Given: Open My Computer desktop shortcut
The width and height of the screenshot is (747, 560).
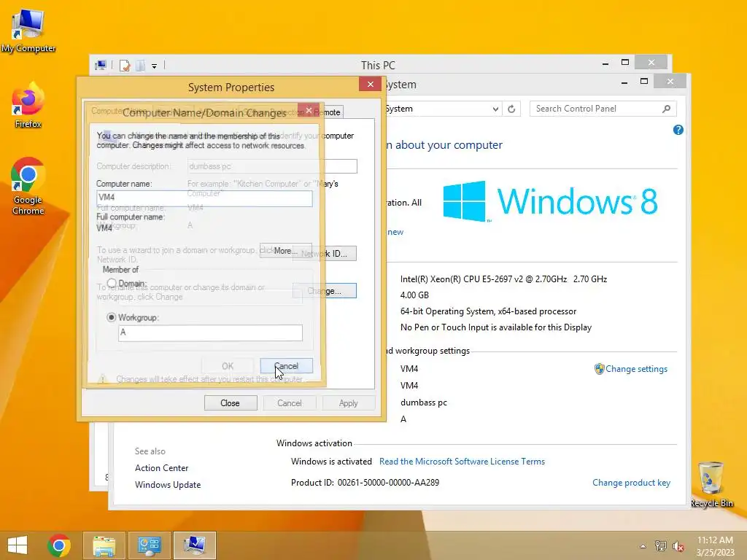Looking at the screenshot, I should coord(28,31).
